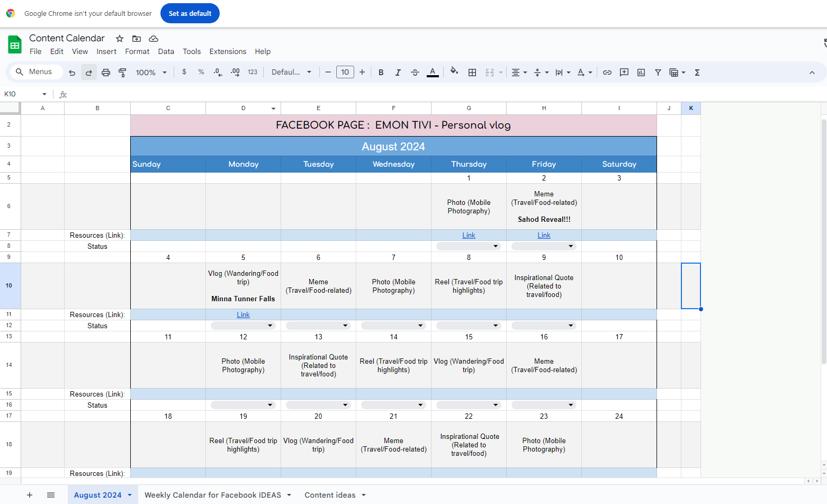Star the Content Calendar document
Screen dimensions: 827x504
point(120,39)
